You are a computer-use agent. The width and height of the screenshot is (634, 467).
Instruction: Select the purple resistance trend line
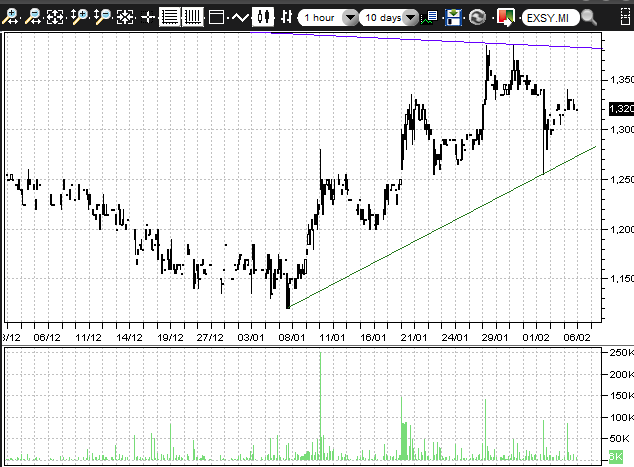coord(427,39)
